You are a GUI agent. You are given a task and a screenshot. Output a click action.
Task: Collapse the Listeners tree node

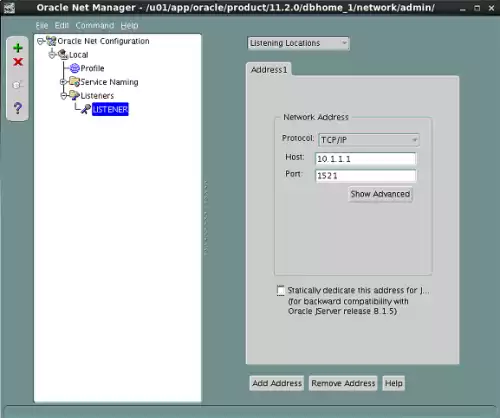(x=63, y=96)
